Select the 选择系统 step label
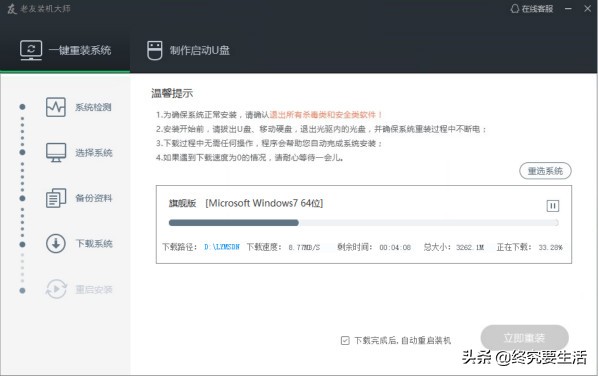 (x=93, y=153)
